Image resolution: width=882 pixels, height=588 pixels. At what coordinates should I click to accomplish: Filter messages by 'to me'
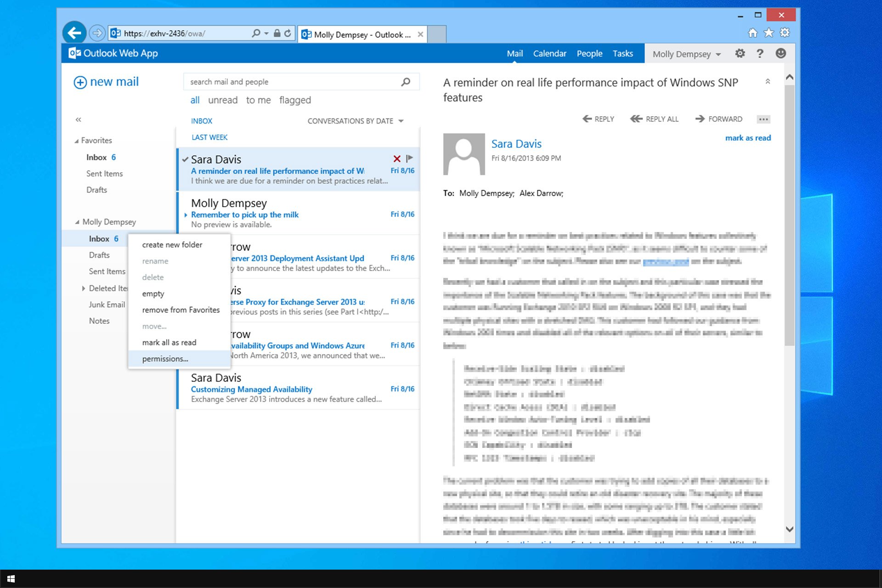point(258,100)
